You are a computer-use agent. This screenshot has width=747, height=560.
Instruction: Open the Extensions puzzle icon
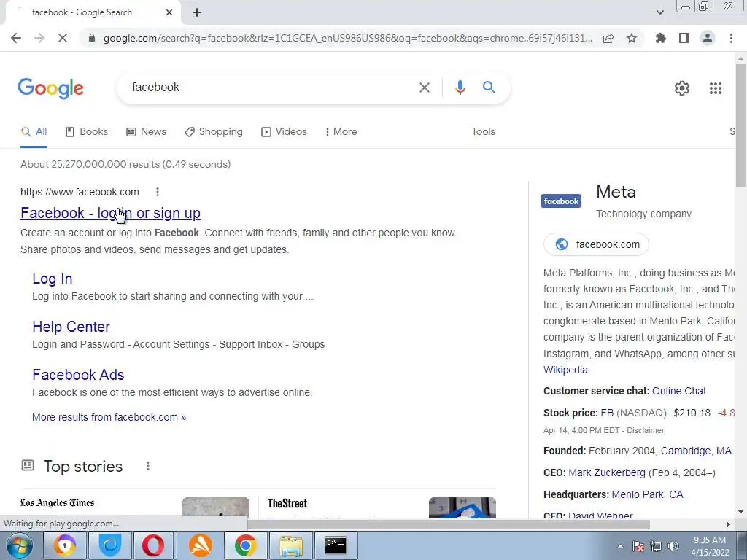[x=661, y=38]
